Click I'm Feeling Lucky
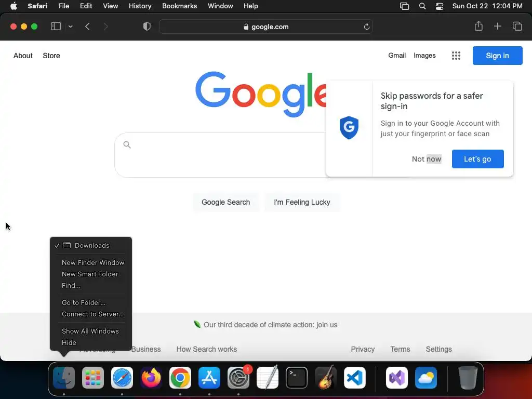 302,202
